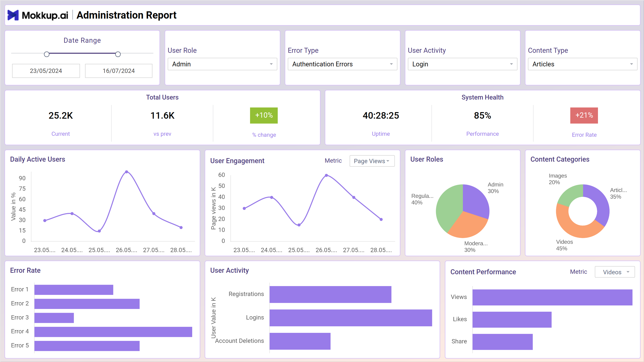Click the Content Categories chart title
The image size is (644, 362).
tap(560, 159)
